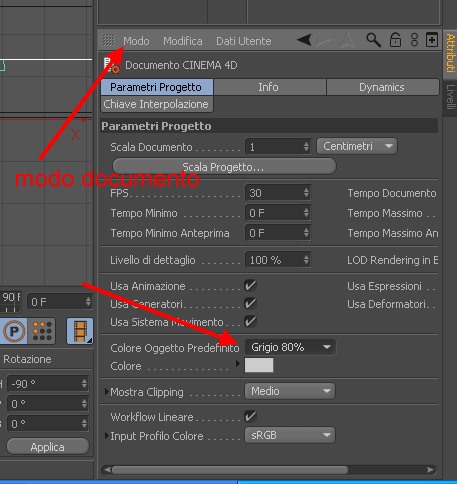
Task: Click the FPS stepper arrows
Action: tap(306, 193)
